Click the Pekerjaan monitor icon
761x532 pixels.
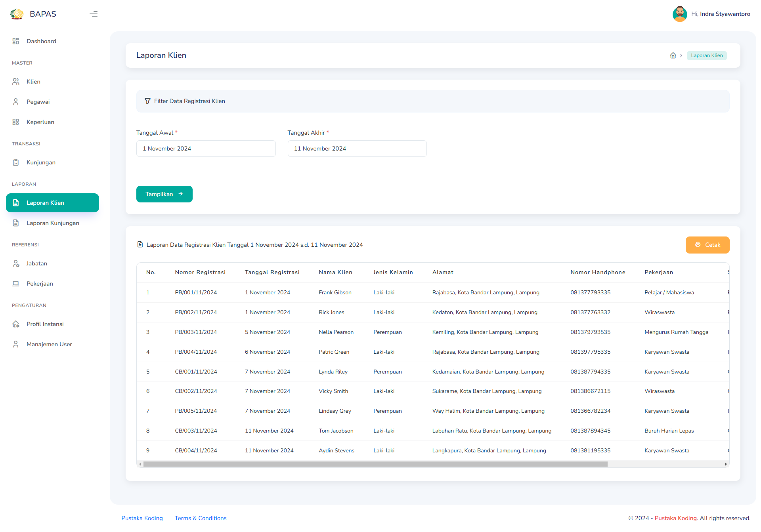tap(16, 283)
